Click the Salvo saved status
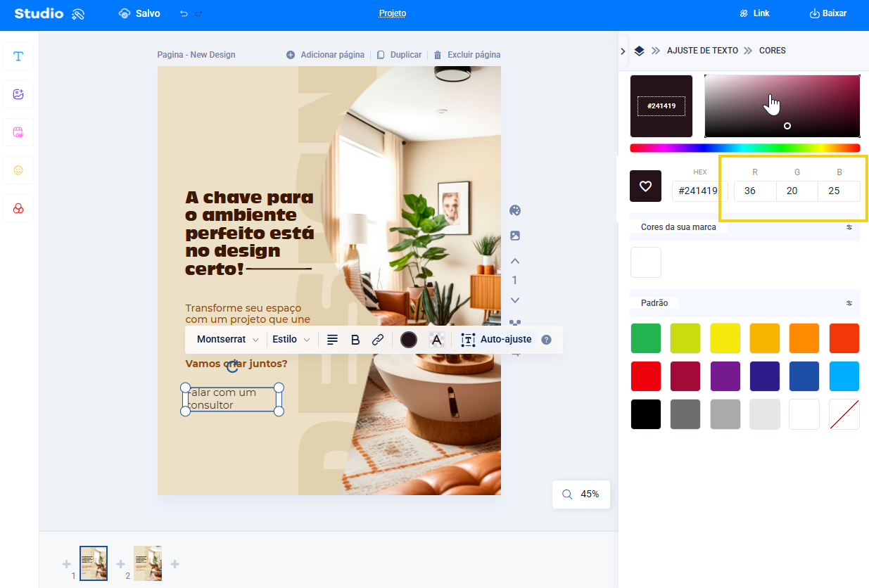The width and height of the screenshot is (869, 588). [x=139, y=13]
